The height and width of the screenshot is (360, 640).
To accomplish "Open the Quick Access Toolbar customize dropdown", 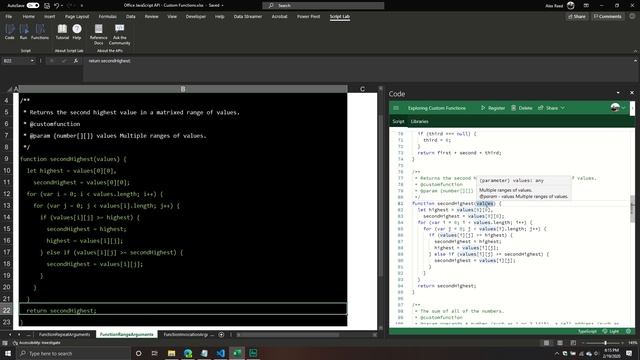I will [82, 6].
